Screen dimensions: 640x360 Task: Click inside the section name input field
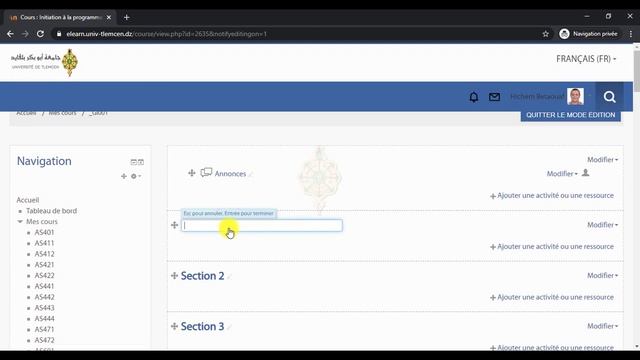point(262,225)
